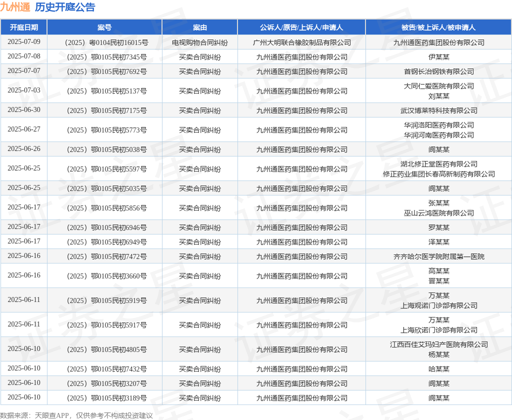Click case number 鄂0105民初7432号
Image resolution: width=512 pixels, height=420 pixels.
pos(119,369)
